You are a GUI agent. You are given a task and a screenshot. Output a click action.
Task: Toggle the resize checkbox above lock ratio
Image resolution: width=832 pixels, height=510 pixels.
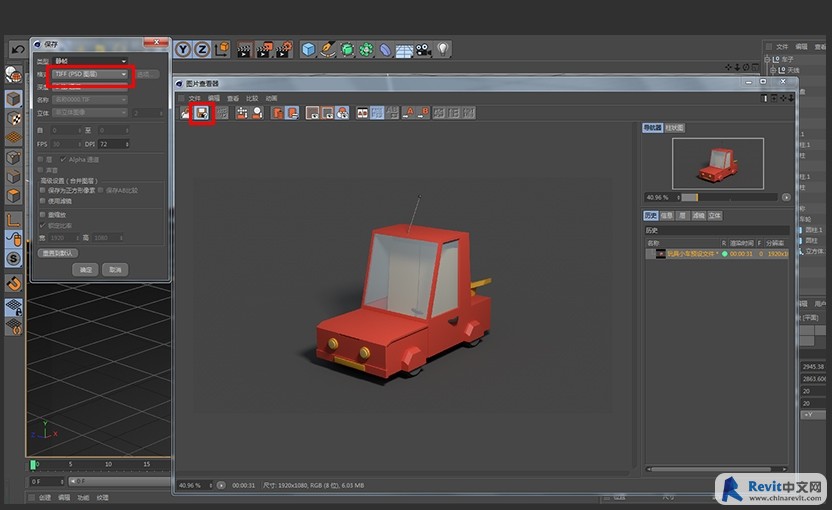click(x=42, y=214)
